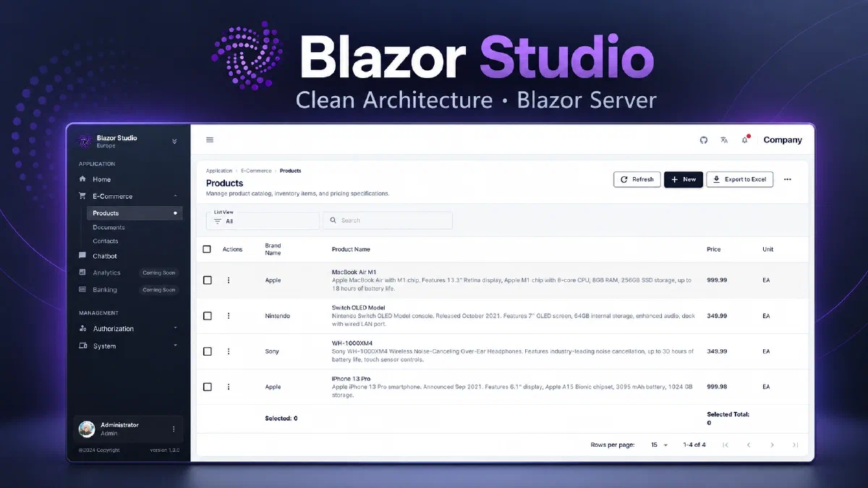The height and width of the screenshot is (488, 868).
Task: Click the Brand Name column header
Action: tap(273, 249)
